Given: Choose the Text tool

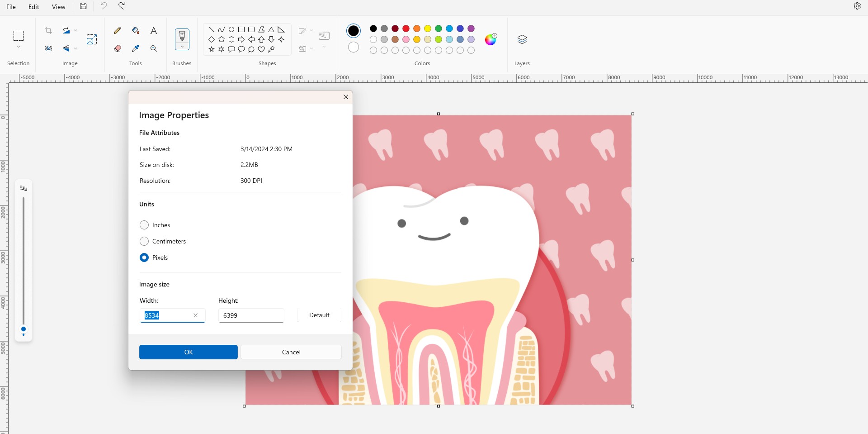Looking at the screenshot, I should pos(154,30).
